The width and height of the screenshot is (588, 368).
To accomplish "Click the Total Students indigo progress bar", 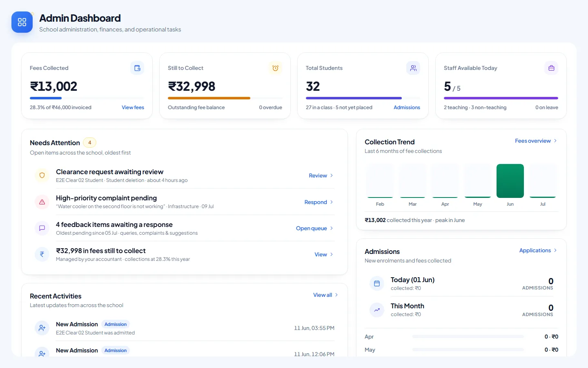I will pos(354,98).
